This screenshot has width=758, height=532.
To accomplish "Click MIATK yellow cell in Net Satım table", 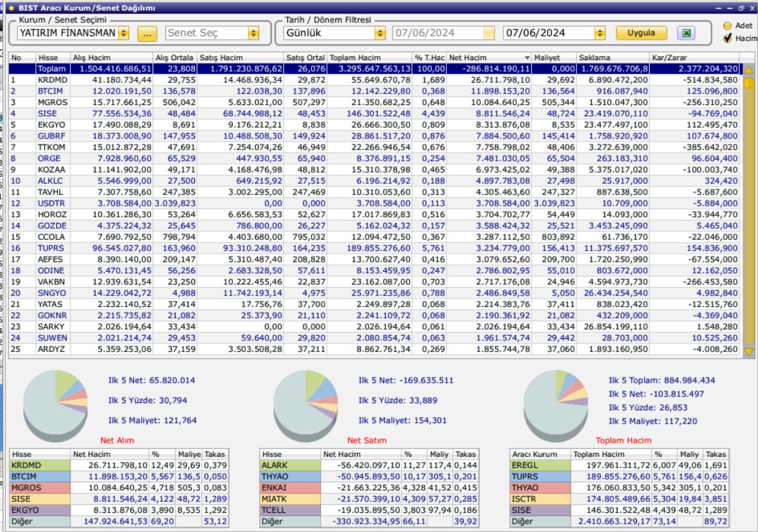I will (x=290, y=499).
